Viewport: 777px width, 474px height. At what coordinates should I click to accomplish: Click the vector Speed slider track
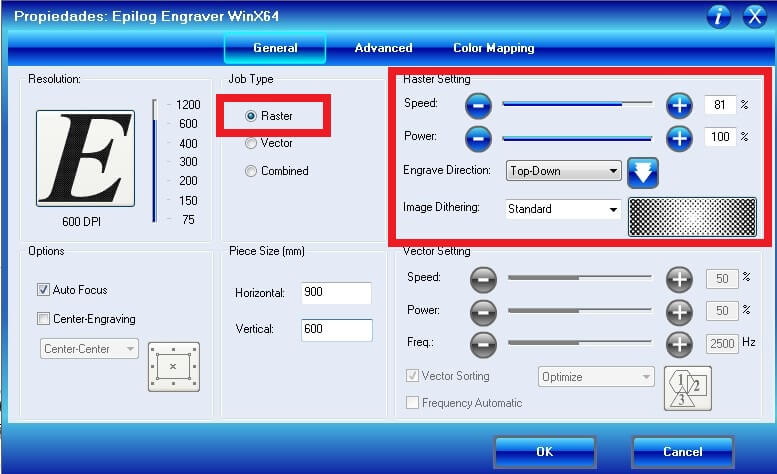[x=580, y=277]
